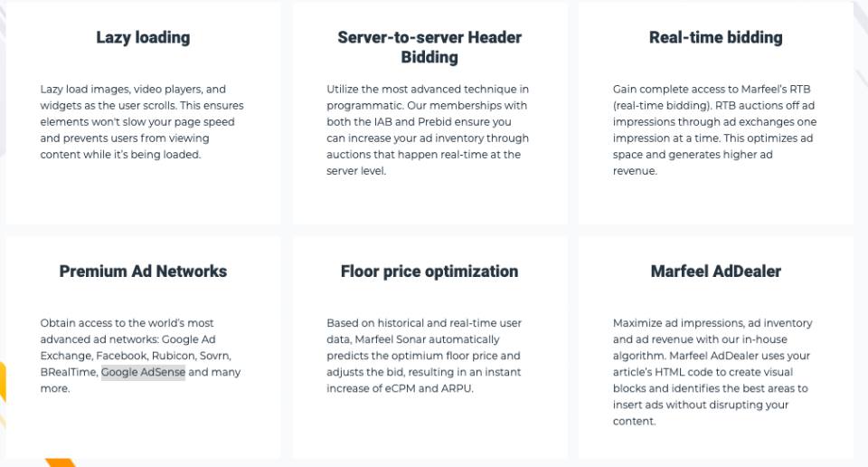Click the Marfeel AdDealer heading

(x=716, y=272)
